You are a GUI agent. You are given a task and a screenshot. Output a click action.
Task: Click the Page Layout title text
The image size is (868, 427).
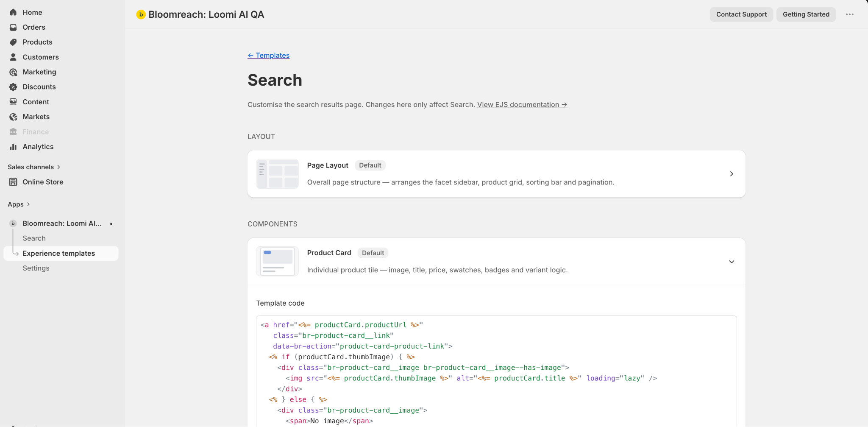click(328, 165)
